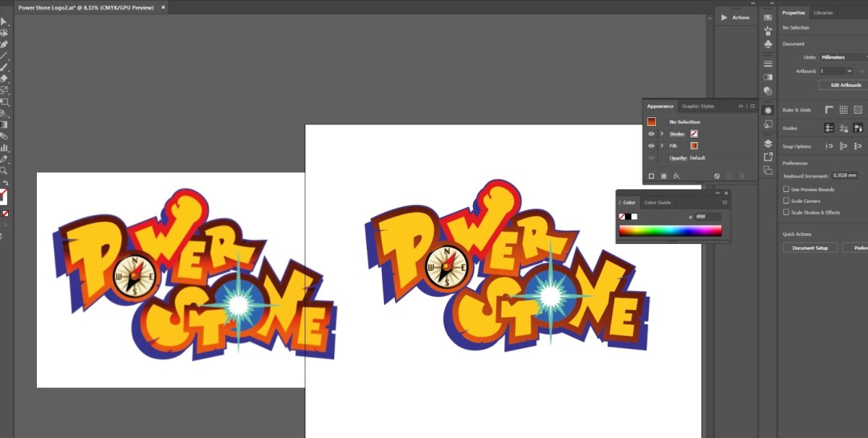This screenshot has width=868, height=438.
Task: Switch to the Libraries tab
Action: pos(823,13)
